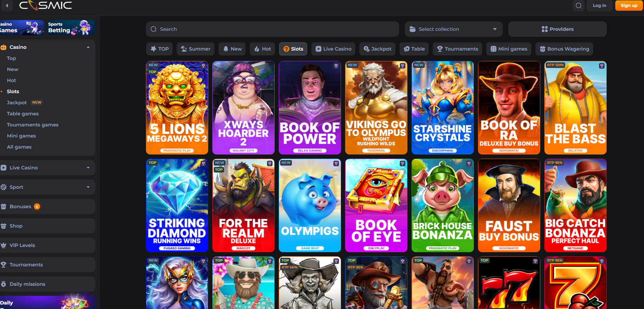Screen dimensions: 644x309
Task: Expand the Live Casino sidebar section
Action: [47, 168]
